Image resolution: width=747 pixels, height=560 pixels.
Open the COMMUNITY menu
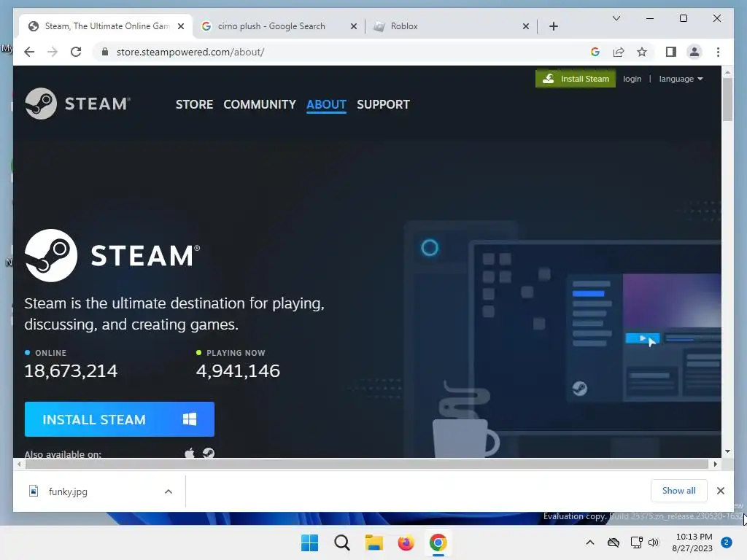coord(260,104)
